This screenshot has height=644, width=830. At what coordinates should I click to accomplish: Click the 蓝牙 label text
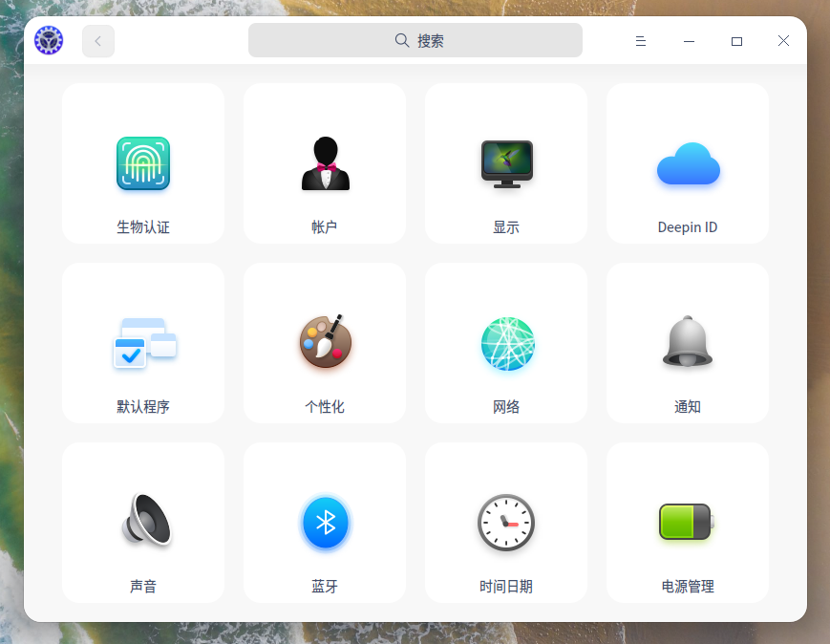[x=325, y=587]
